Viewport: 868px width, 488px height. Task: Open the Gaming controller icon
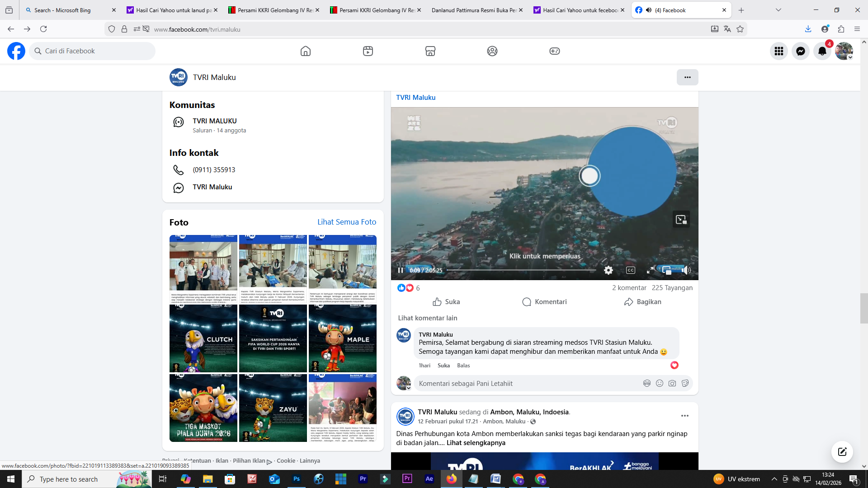pos(555,51)
